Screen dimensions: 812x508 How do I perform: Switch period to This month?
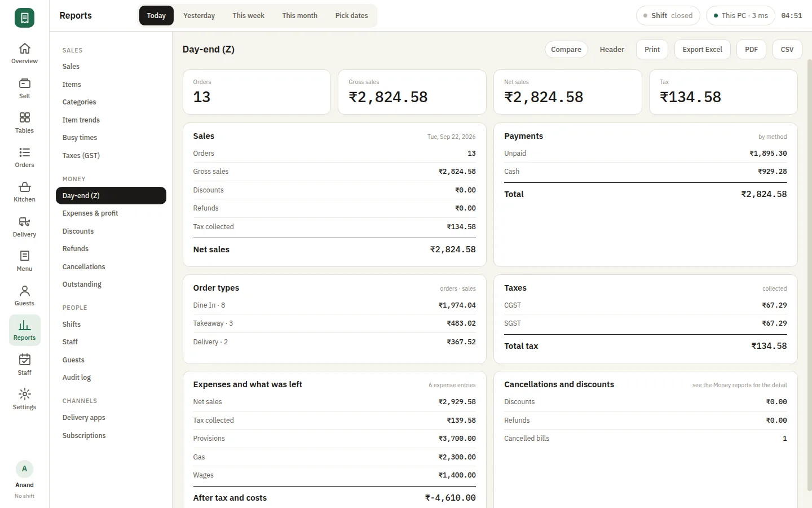pyautogui.click(x=299, y=16)
